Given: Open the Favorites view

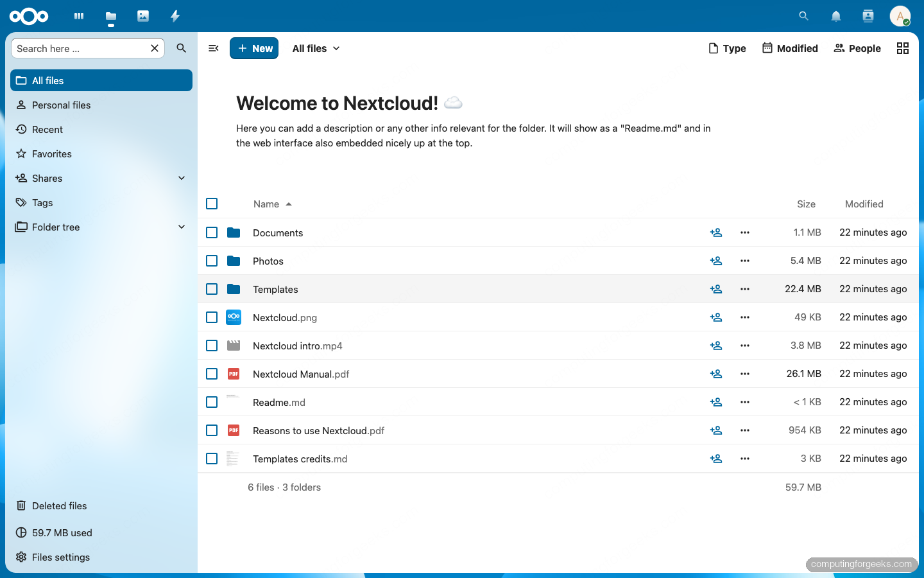Looking at the screenshot, I should tap(101, 153).
